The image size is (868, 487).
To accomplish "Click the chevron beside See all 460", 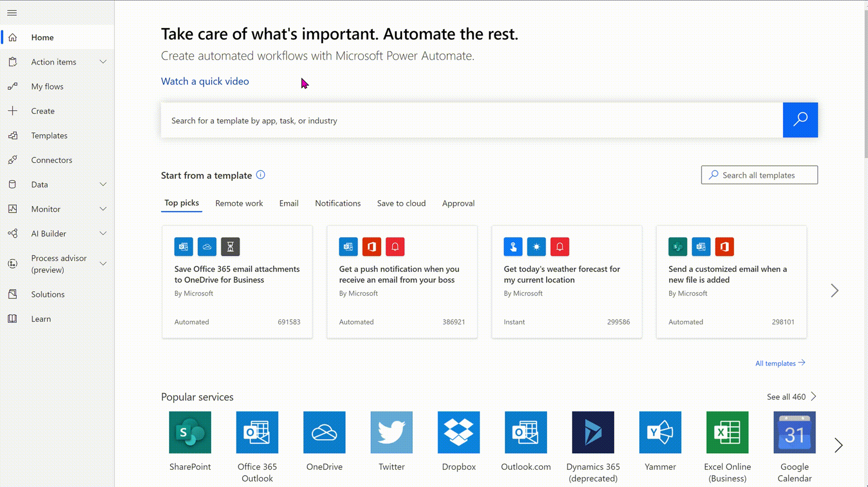I will 814,397.
